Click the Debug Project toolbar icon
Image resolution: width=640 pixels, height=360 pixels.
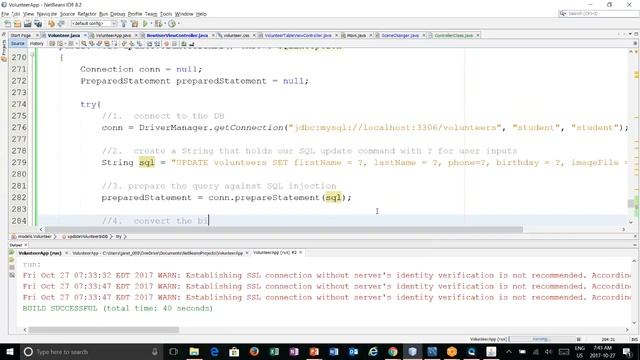pos(158,24)
